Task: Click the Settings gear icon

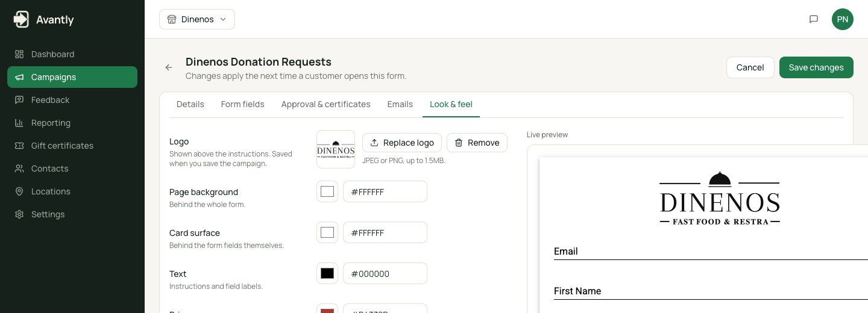Action: pyautogui.click(x=19, y=214)
